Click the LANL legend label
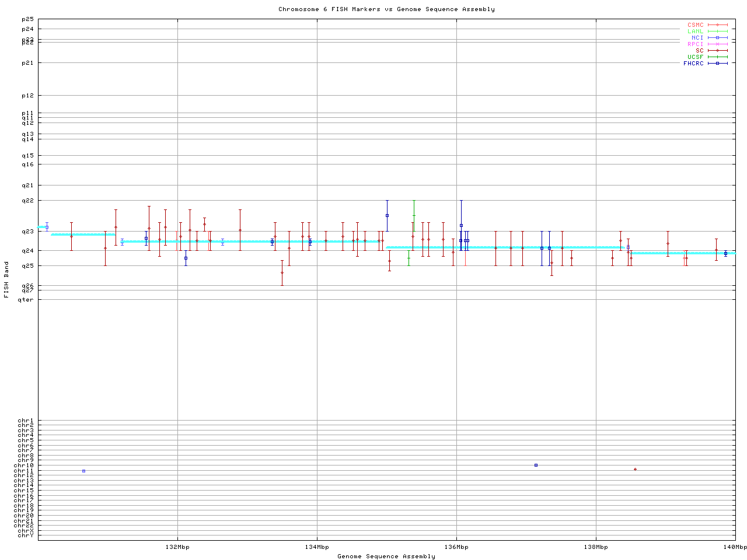 coord(695,32)
